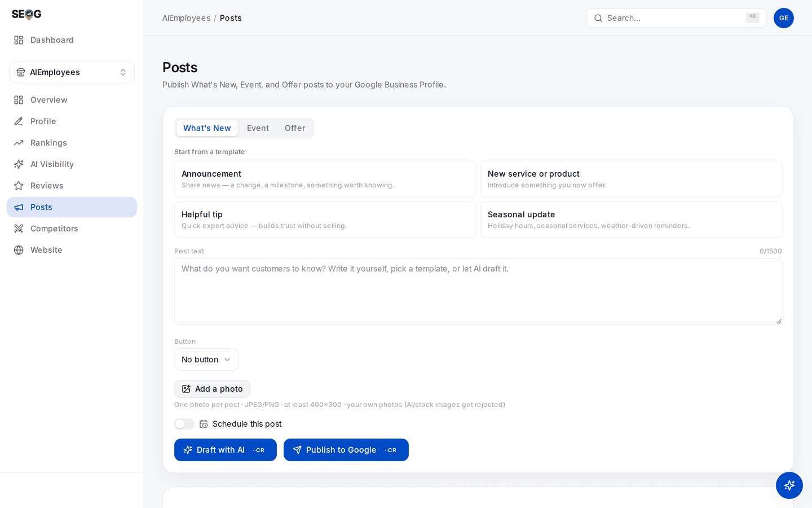Click the Search field
812x508 pixels.
[x=676, y=18]
